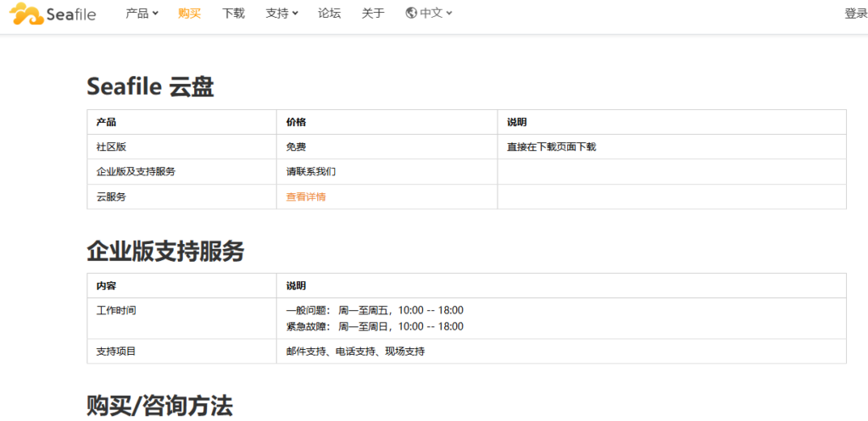Click the 免费 price cell
This screenshot has height=421, width=868.
click(387, 147)
